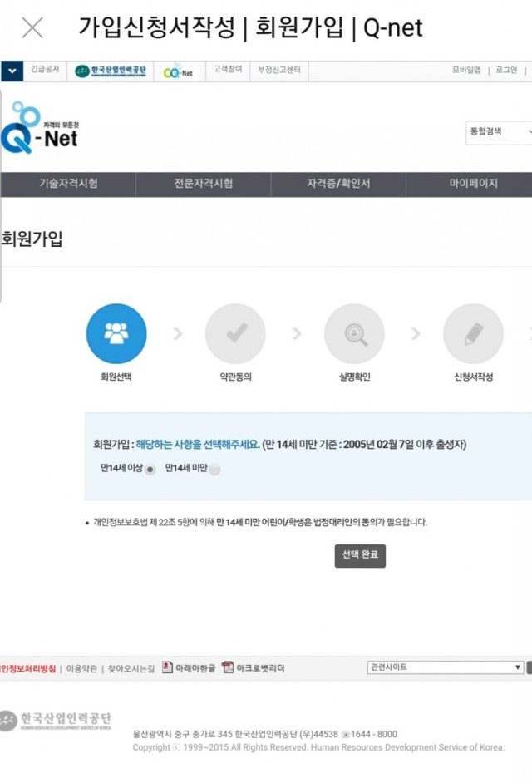The width and height of the screenshot is (532, 783).
Task: Open the 자격증/확인서 menu
Action: pyautogui.click(x=338, y=184)
